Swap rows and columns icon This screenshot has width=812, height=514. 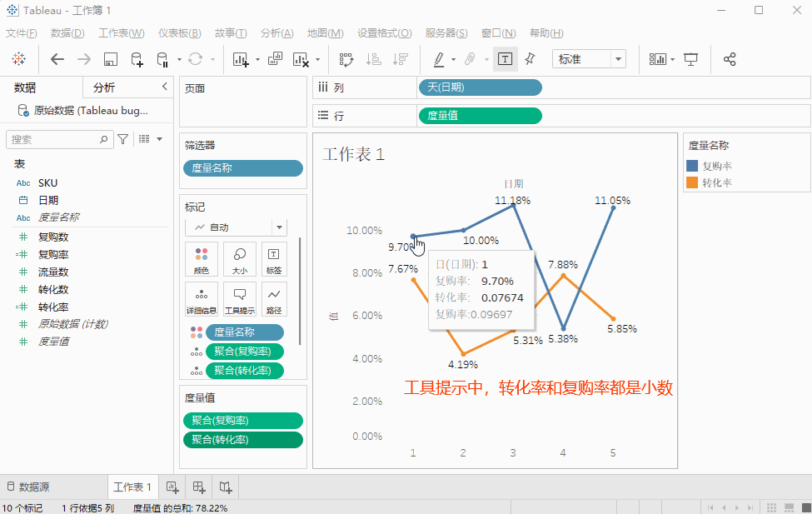pyautogui.click(x=346, y=59)
